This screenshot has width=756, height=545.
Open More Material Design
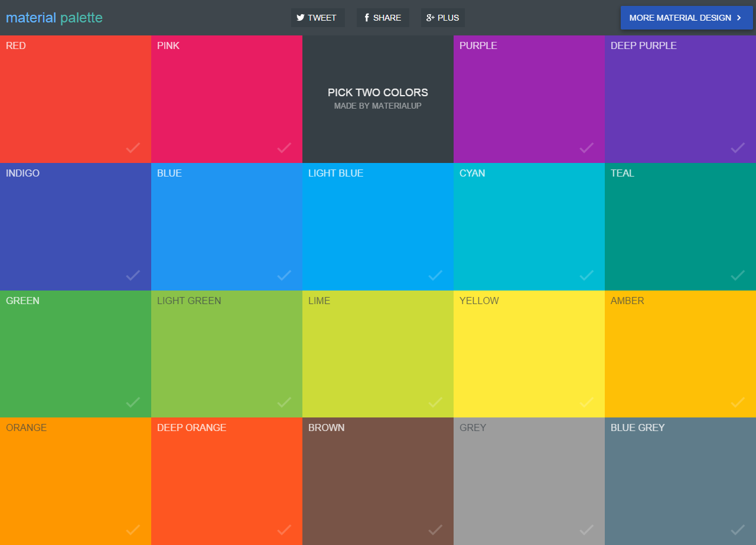point(686,18)
